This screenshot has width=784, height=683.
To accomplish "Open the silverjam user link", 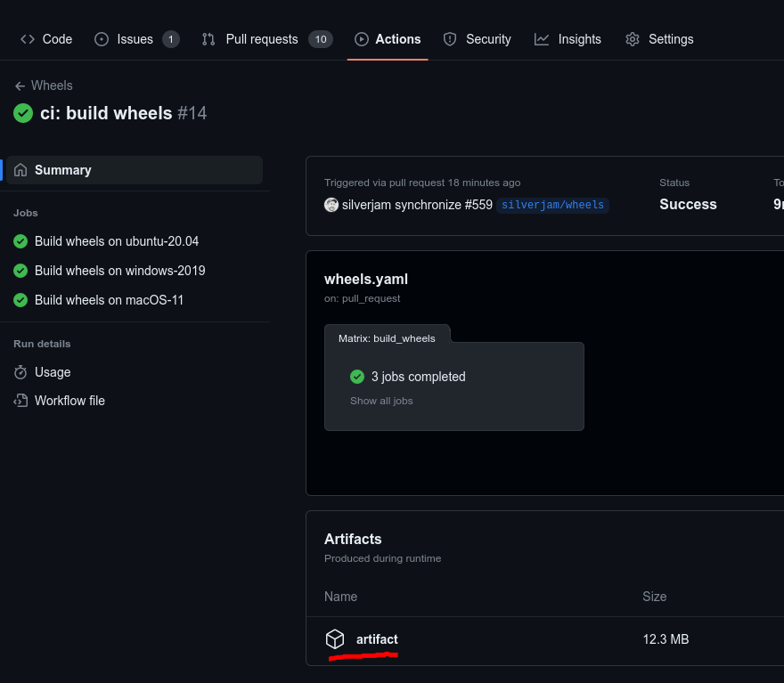I will point(367,205).
